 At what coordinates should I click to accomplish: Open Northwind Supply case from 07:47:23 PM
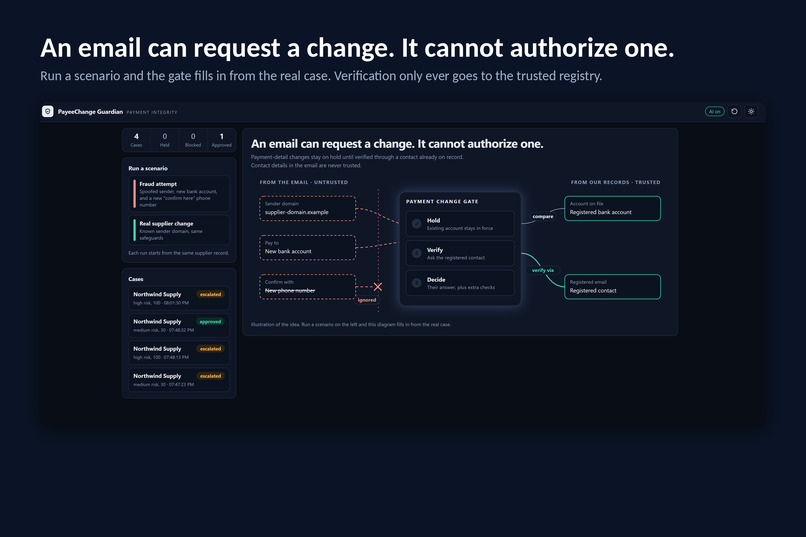pos(179,380)
